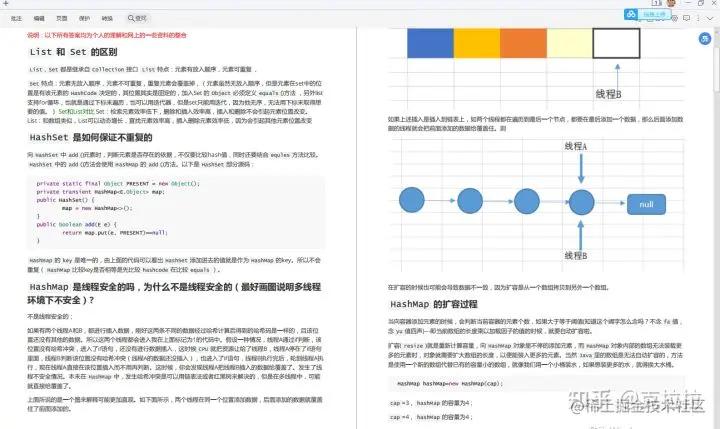
Task: Click the '不是线程安全的' line
Action: tap(50, 316)
